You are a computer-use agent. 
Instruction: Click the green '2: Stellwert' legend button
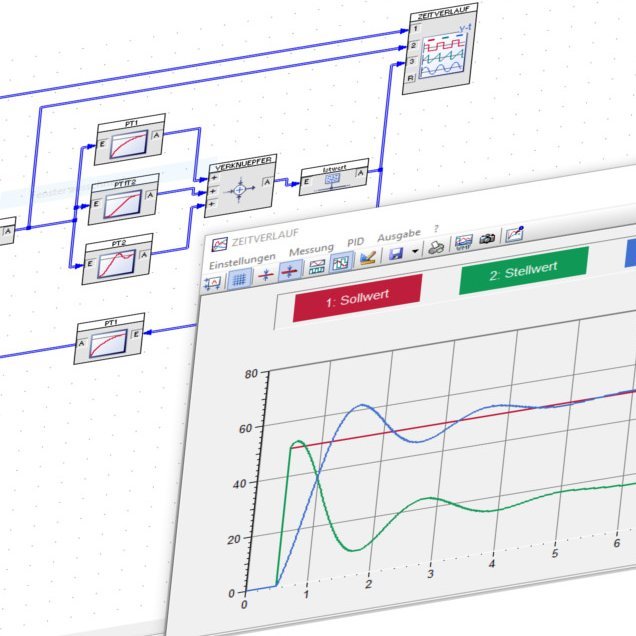(524, 271)
